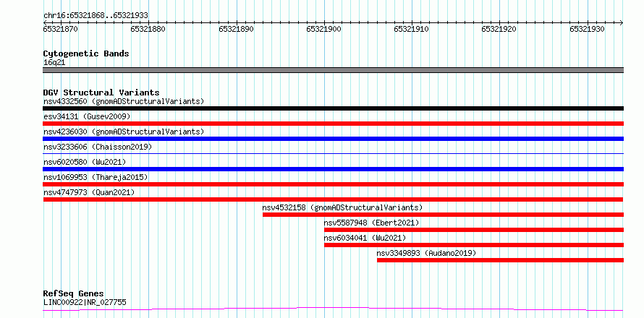Click ruler position label 65321890
The width and height of the screenshot is (644, 318).
[x=236, y=29]
